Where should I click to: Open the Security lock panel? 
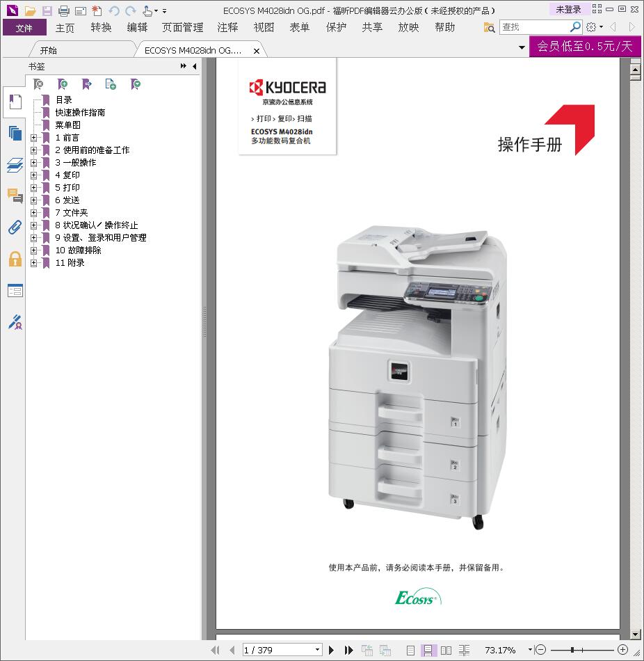(15, 259)
